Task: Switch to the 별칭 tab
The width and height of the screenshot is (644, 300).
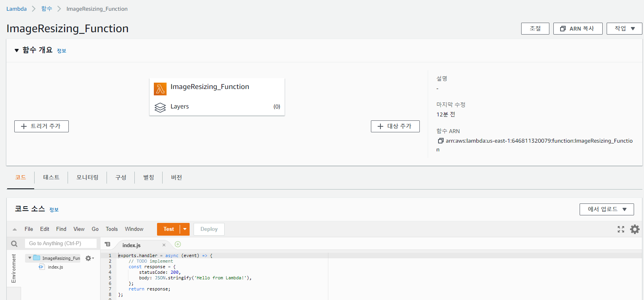Action: 149,177
